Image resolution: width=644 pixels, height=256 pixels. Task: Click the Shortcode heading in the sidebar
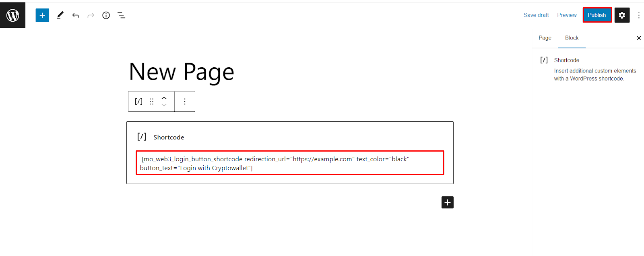coord(566,60)
